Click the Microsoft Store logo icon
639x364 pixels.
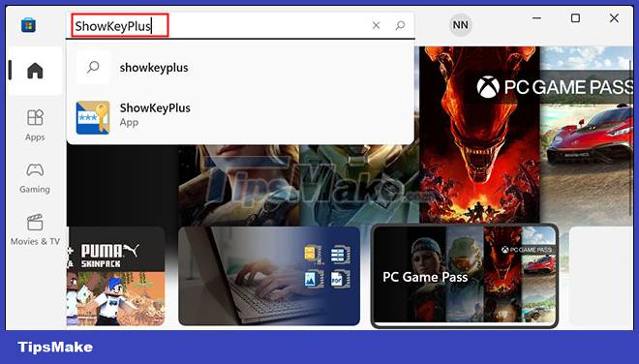28,26
